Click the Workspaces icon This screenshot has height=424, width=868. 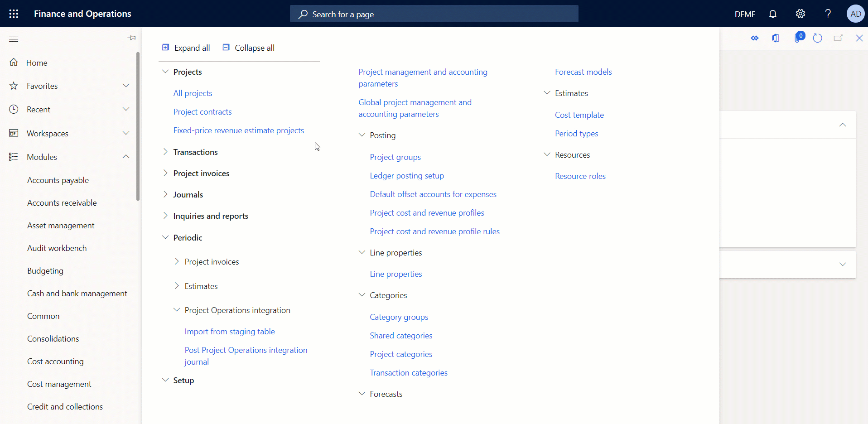[x=14, y=133]
